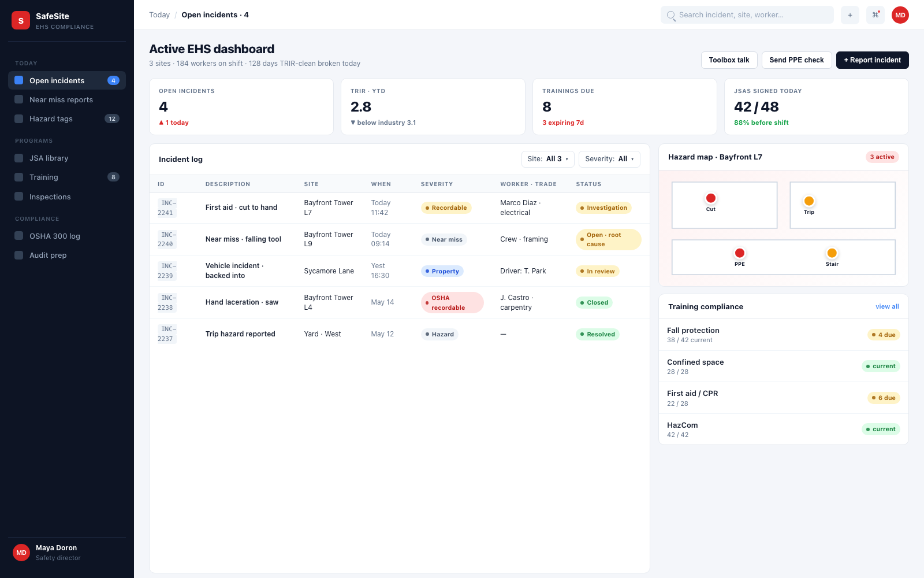Click the Investigation status badge
924x578 pixels.
click(603, 208)
